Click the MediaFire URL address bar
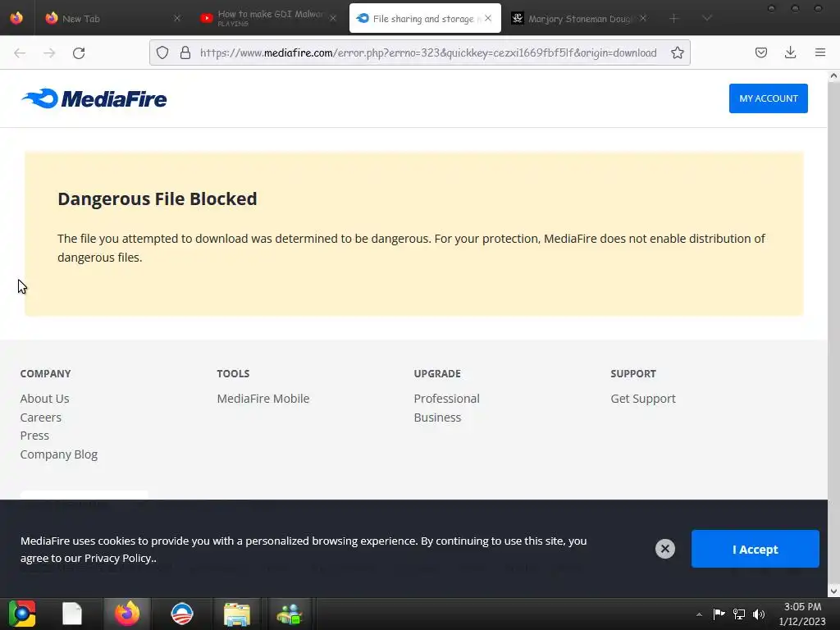 pos(428,52)
